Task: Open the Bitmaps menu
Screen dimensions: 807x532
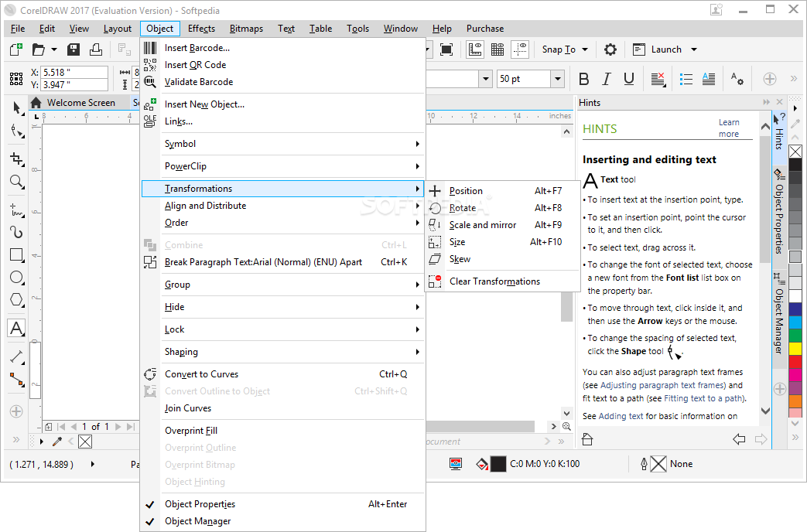Action: [x=246, y=29]
